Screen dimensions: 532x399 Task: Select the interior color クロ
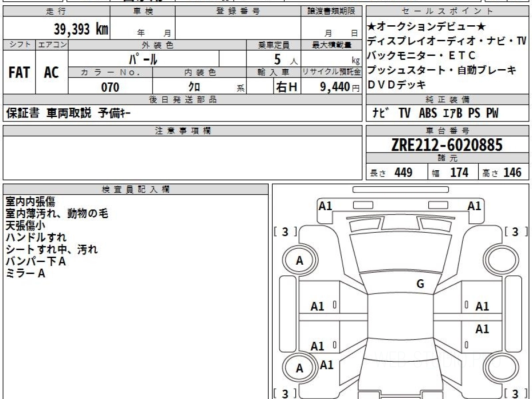(x=194, y=87)
